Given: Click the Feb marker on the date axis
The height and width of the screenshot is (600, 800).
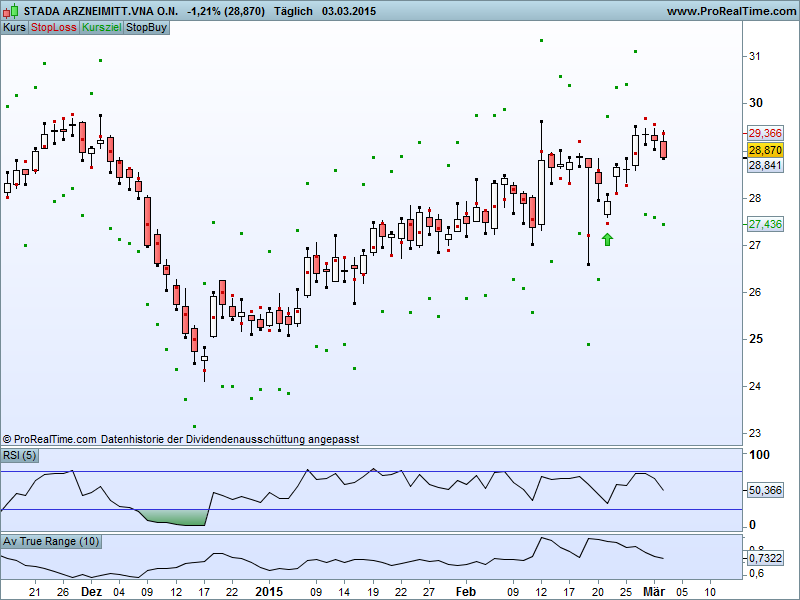Looking at the screenshot, I should click(x=466, y=591).
